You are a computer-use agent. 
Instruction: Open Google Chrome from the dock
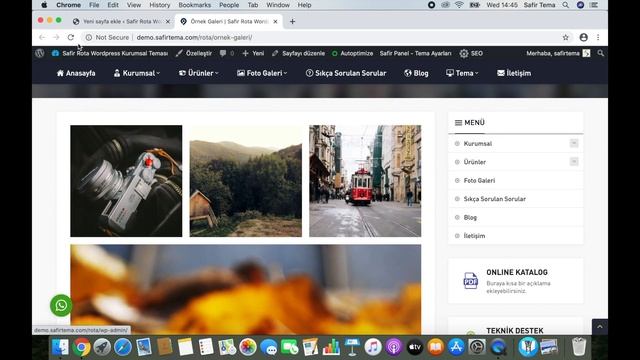tap(81, 347)
